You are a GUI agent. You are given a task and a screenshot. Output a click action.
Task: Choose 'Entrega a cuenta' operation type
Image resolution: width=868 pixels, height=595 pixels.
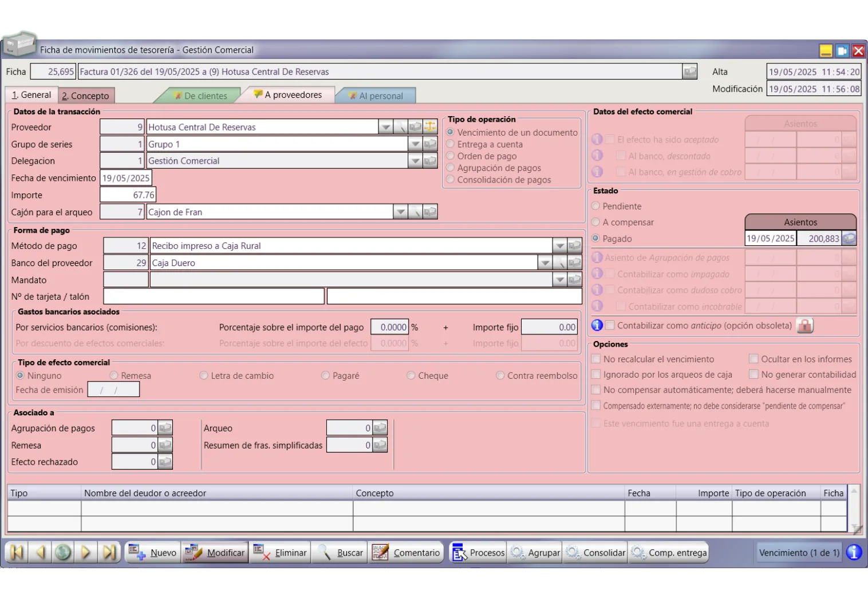coord(451,144)
